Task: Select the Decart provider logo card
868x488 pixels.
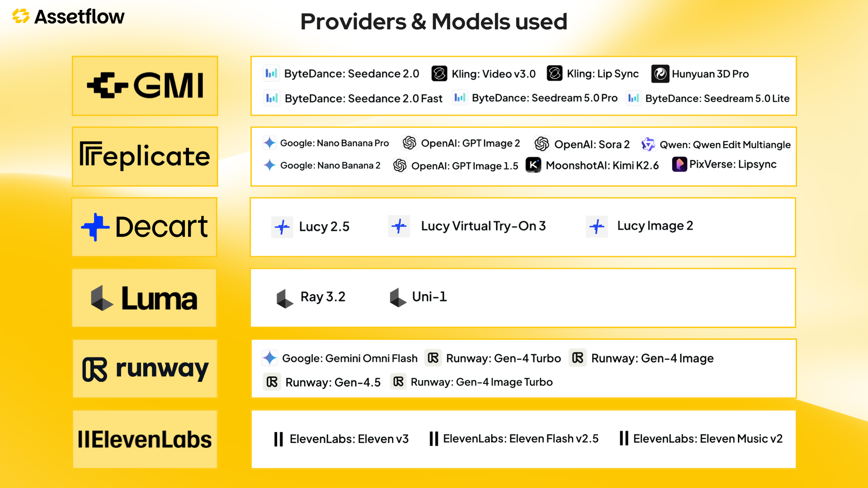Action: 145,227
